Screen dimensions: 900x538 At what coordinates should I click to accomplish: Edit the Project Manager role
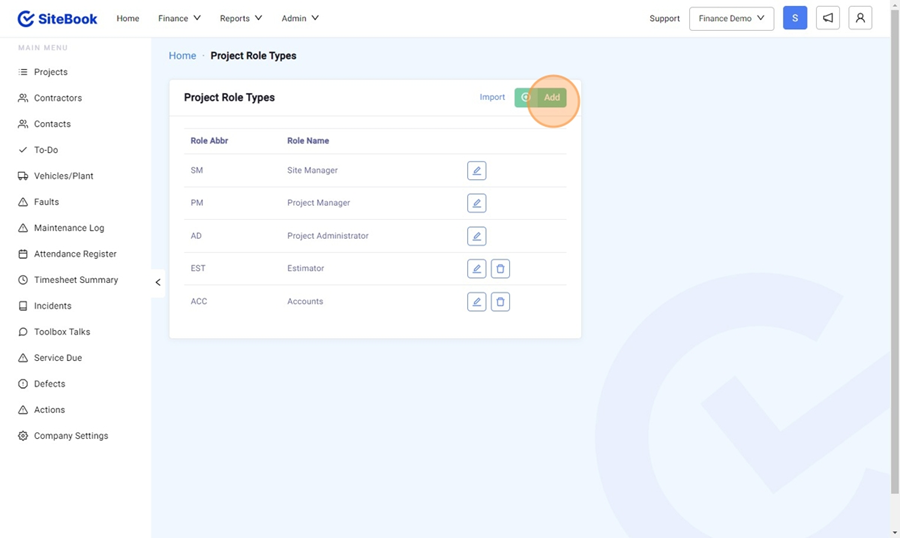click(x=476, y=203)
